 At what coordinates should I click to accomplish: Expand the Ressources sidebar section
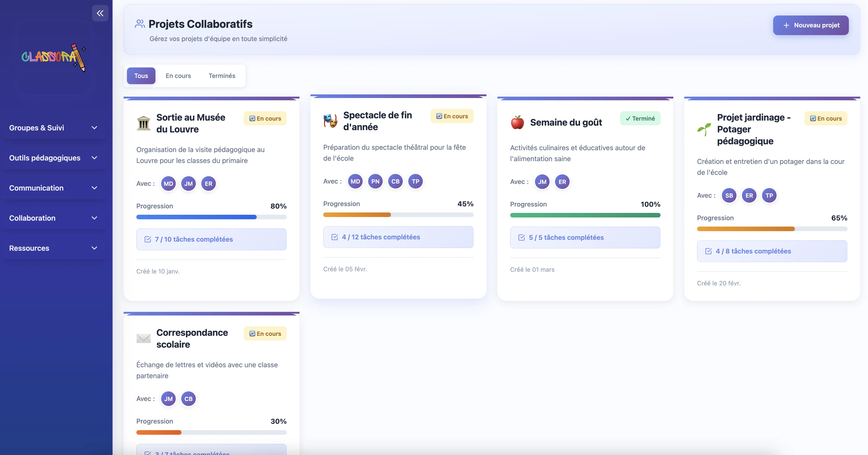pyautogui.click(x=53, y=248)
